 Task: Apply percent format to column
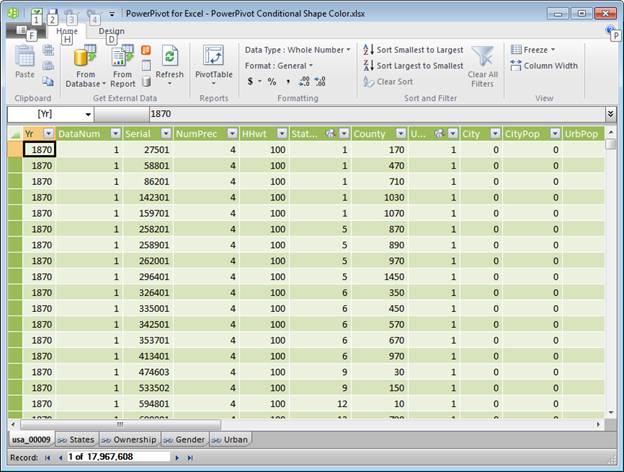pos(271,81)
